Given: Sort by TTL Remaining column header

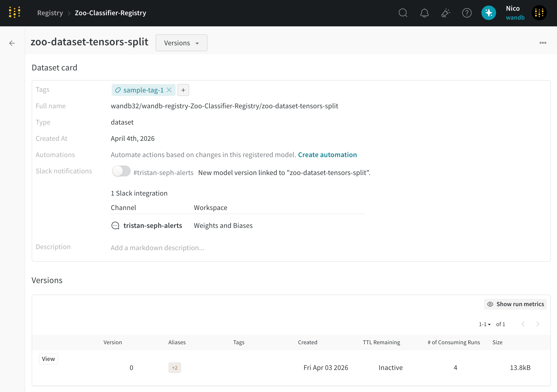Looking at the screenshot, I should [x=381, y=342].
